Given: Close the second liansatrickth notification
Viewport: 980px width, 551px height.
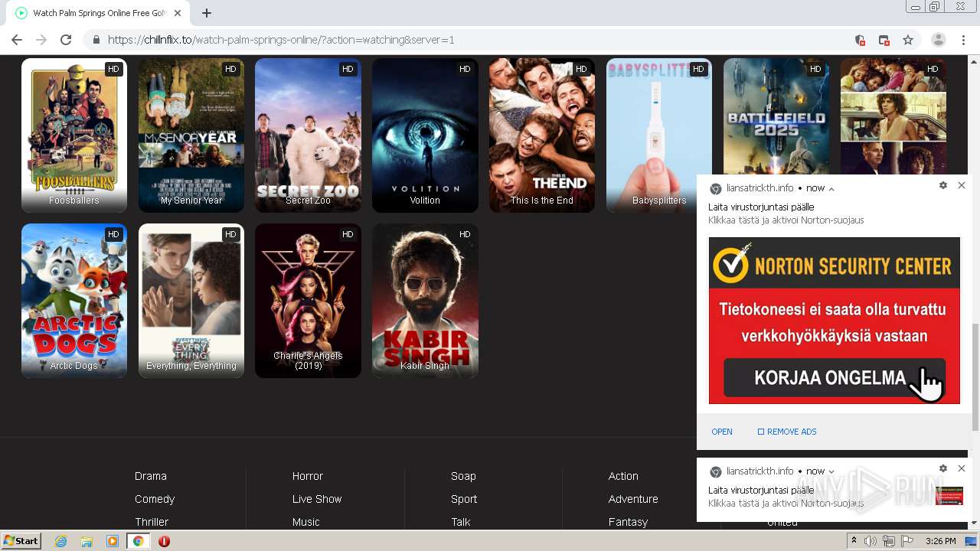Looking at the screenshot, I should 962,468.
